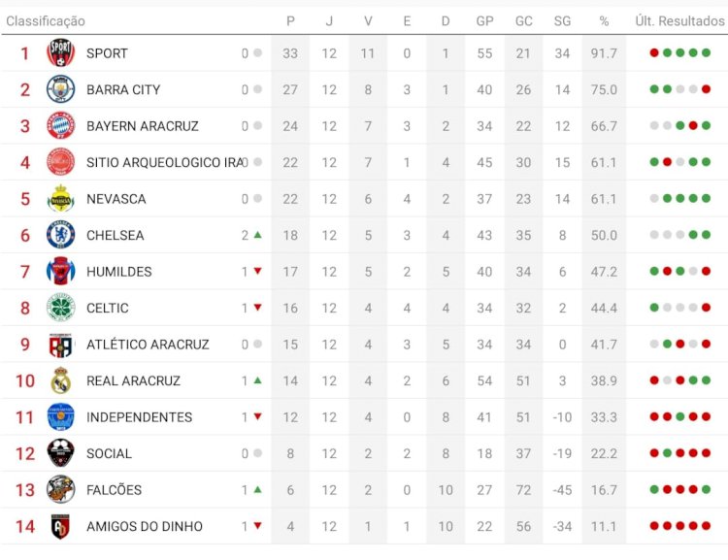The width and height of the screenshot is (728, 560).
Task: Click the Falcões falcon logo
Action: [60, 489]
